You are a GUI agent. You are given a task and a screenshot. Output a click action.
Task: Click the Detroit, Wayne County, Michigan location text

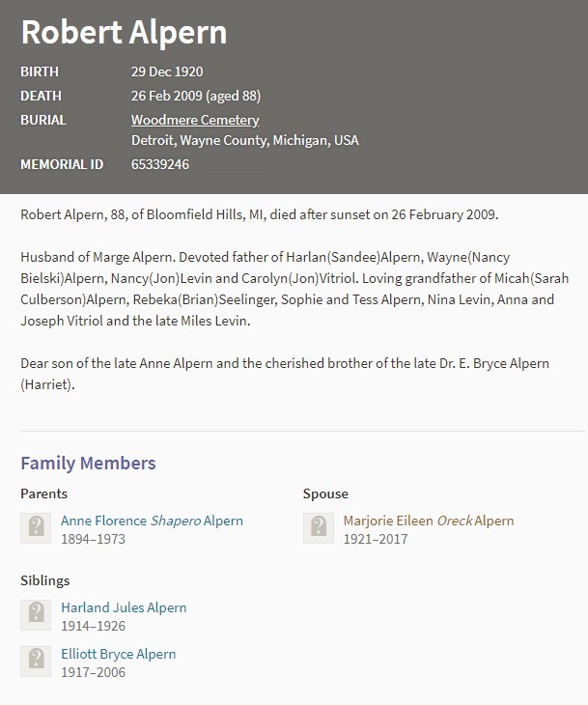[244, 141]
